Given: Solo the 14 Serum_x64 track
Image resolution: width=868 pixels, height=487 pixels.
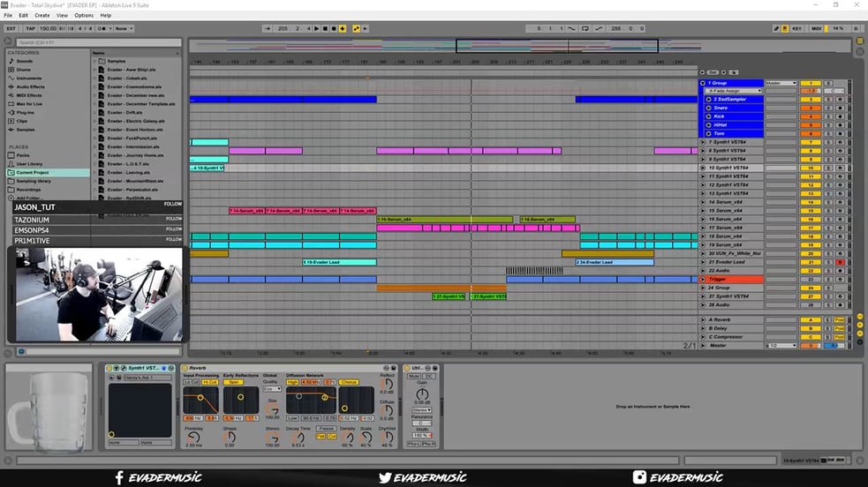Looking at the screenshot, I should click(x=829, y=202).
